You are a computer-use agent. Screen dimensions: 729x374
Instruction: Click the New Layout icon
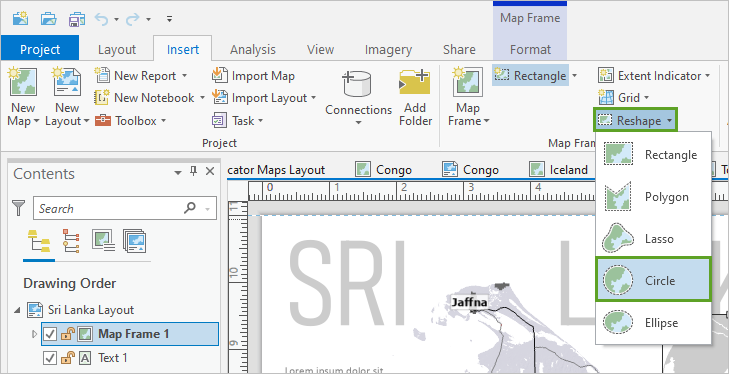66,82
